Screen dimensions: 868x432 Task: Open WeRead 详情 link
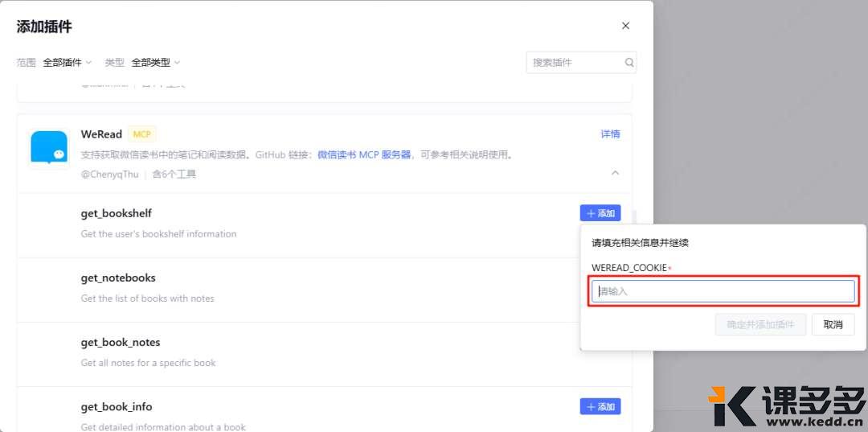611,134
